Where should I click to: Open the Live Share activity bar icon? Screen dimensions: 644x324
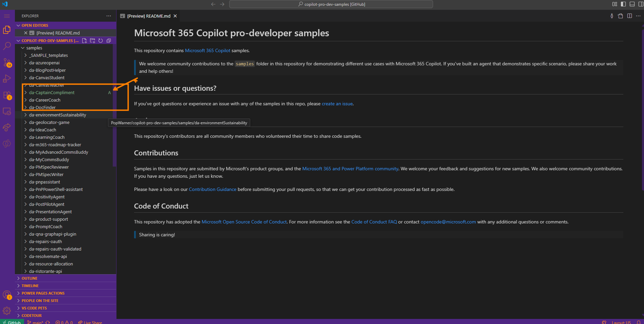[7, 127]
